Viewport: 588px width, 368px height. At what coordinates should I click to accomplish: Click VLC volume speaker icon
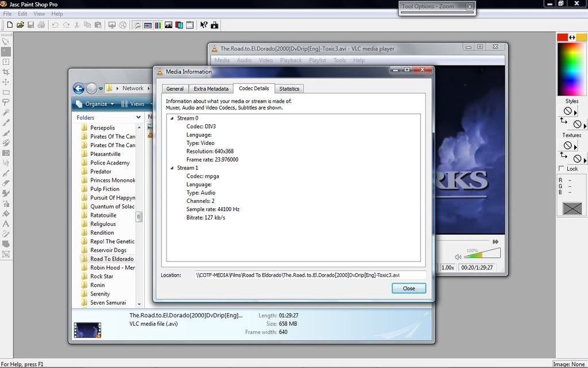(x=458, y=257)
